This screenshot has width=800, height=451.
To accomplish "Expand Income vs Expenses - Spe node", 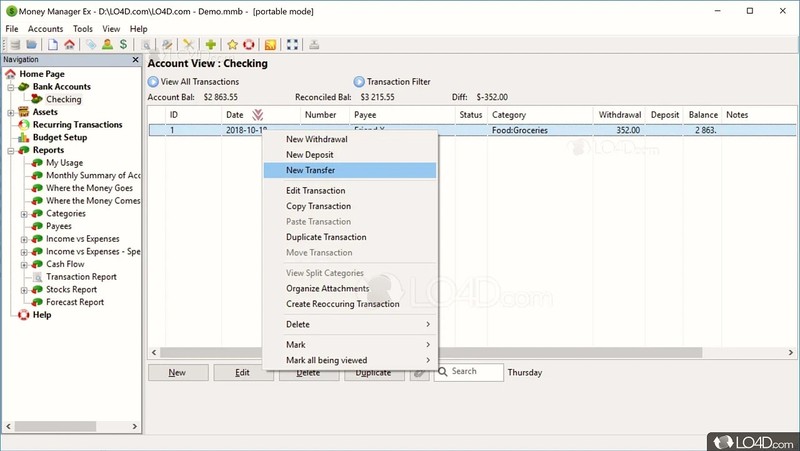I will coord(24,253).
